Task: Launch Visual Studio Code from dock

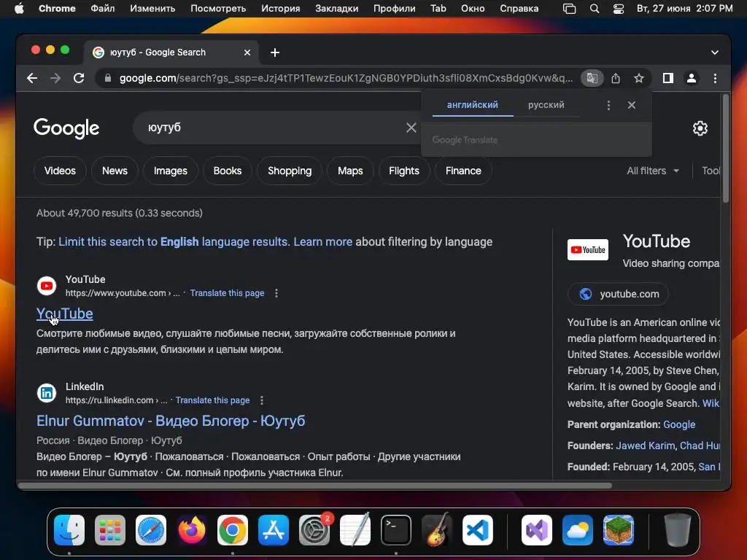Action: tap(478, 530)
